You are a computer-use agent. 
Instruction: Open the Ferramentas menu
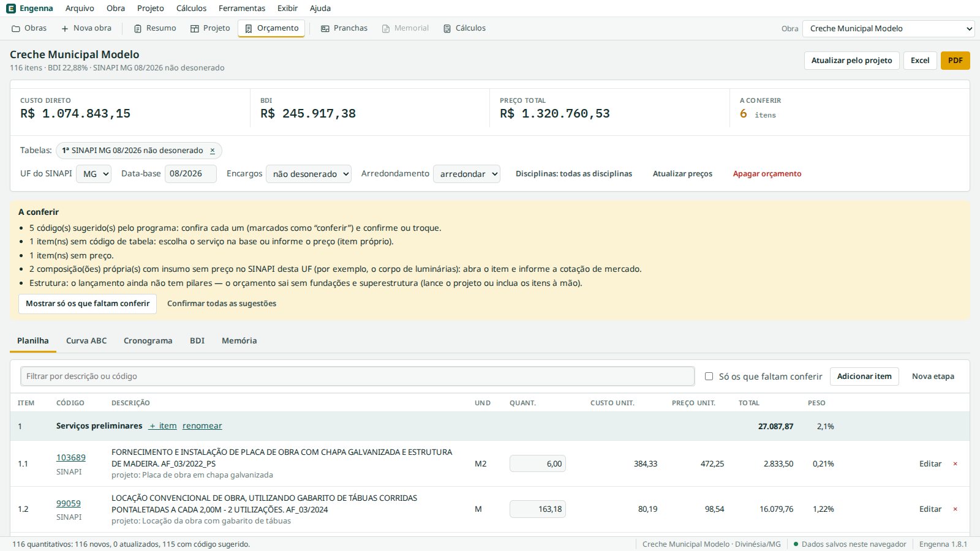point(242,9)
